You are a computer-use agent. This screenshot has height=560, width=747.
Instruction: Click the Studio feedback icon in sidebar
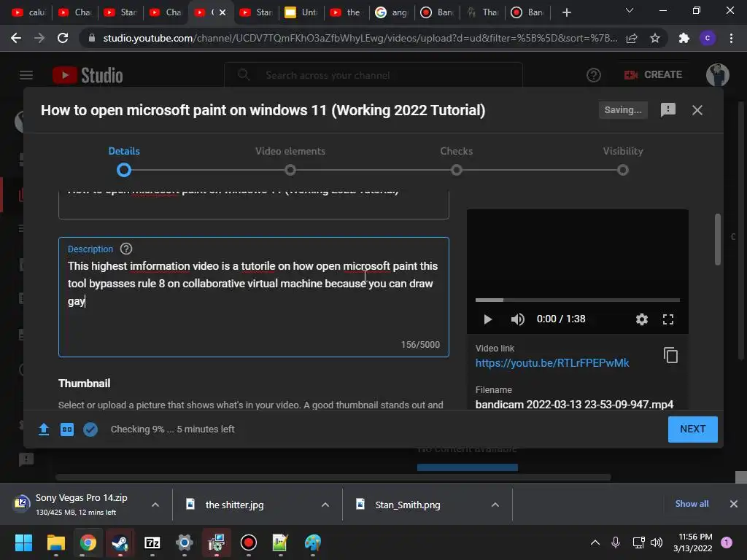pos(26,459)
